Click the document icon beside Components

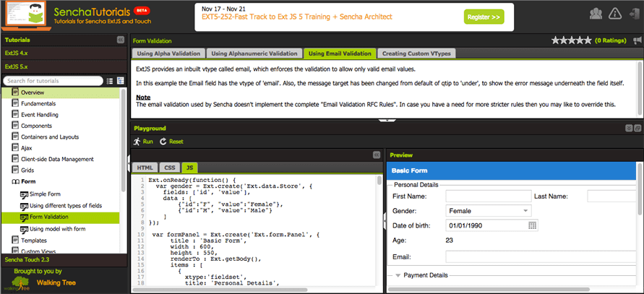[x=15, y=126]
